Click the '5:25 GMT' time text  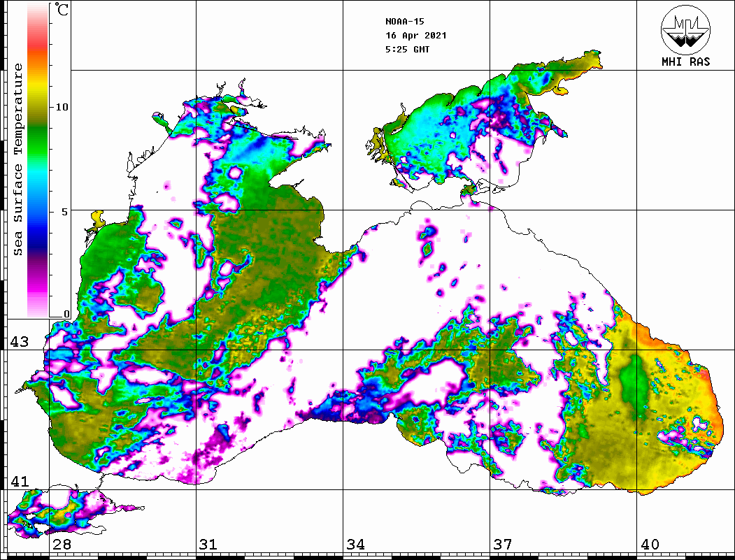click(x=407, y=49)
